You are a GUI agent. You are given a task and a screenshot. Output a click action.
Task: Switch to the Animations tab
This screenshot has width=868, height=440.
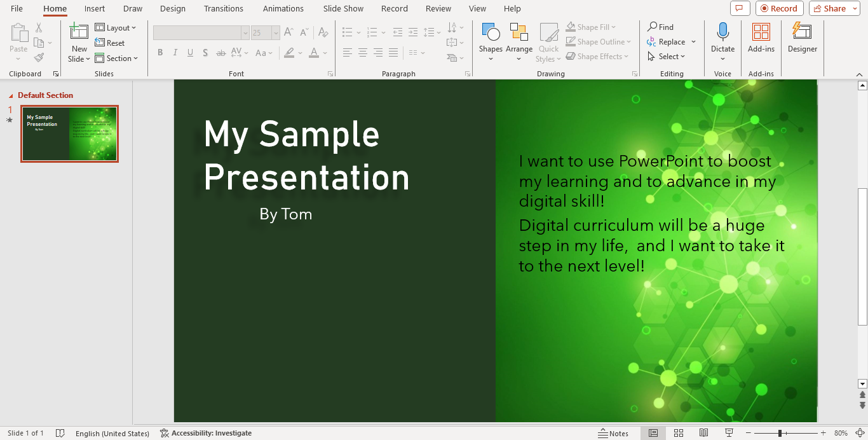tap(283, 8)
